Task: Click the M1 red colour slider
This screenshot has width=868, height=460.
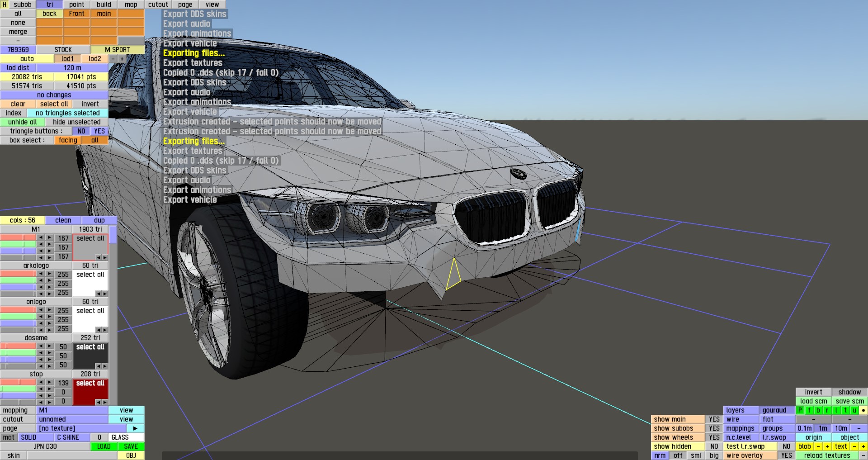Action: point(18,237)
